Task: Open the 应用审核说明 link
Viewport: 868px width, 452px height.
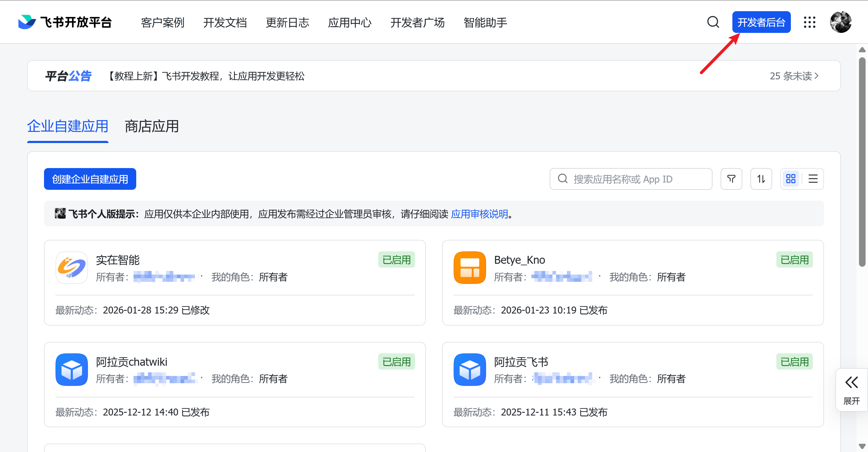Action: pyautogui.click(x=479, y=214)
